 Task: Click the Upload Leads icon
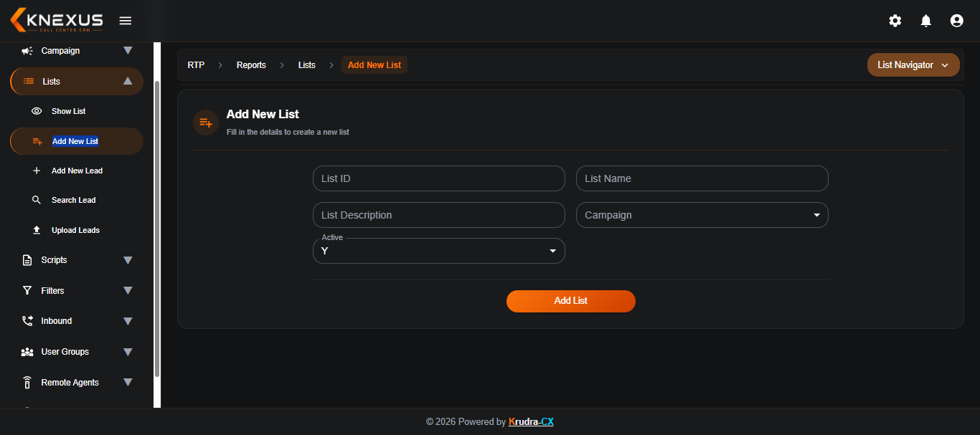tap(37, 230)
